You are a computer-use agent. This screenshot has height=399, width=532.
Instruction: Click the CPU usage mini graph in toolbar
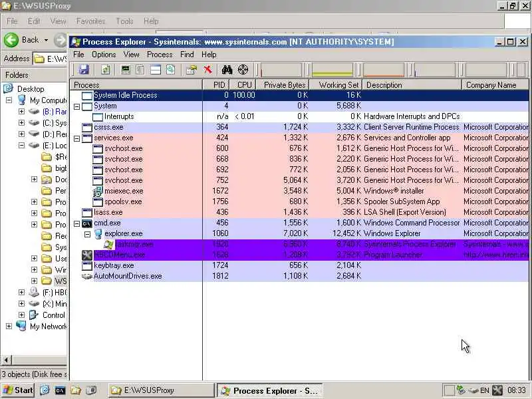click(281, 70)
